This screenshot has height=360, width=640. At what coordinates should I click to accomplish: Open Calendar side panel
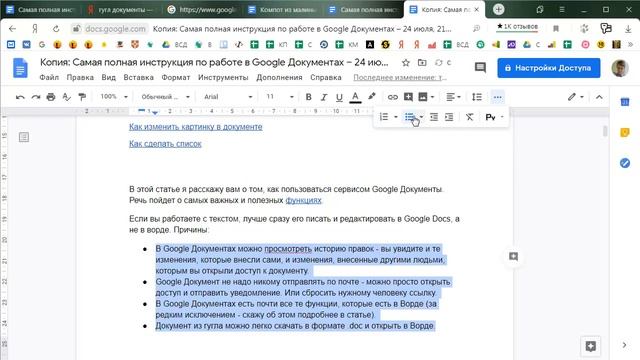[624, 102]
